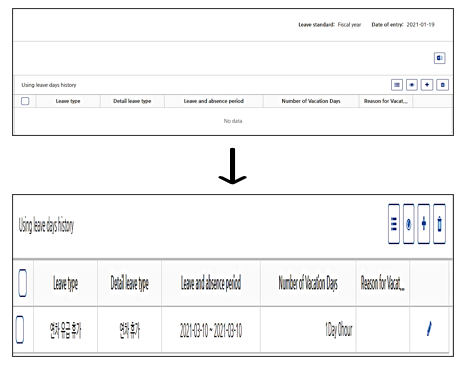Tick select-all checkbox in the No data table

tap(25, 101)
